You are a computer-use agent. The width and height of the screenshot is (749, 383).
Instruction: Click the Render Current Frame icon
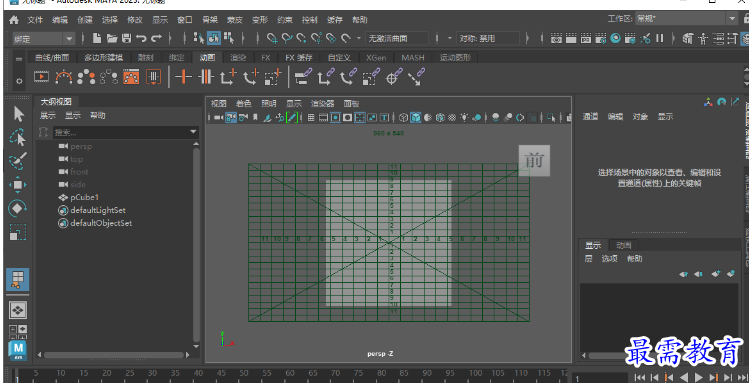[x=571, y=38]
